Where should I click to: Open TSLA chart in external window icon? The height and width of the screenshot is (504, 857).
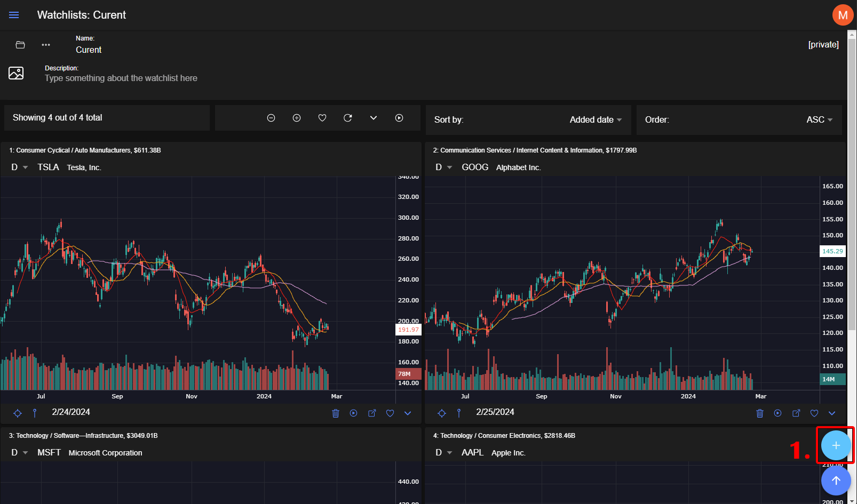click(372, 413)
